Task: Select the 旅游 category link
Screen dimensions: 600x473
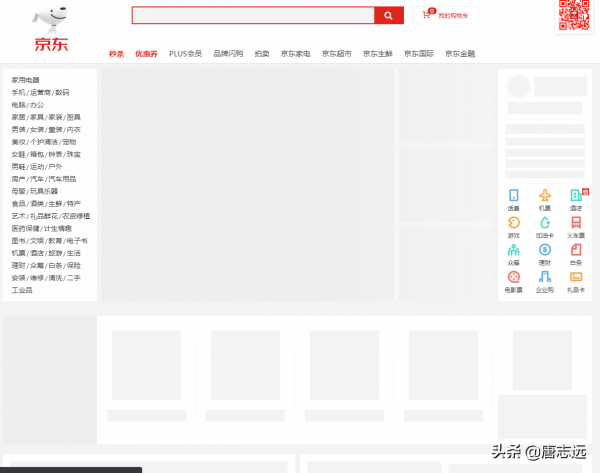Action: (x=55, y=253)
